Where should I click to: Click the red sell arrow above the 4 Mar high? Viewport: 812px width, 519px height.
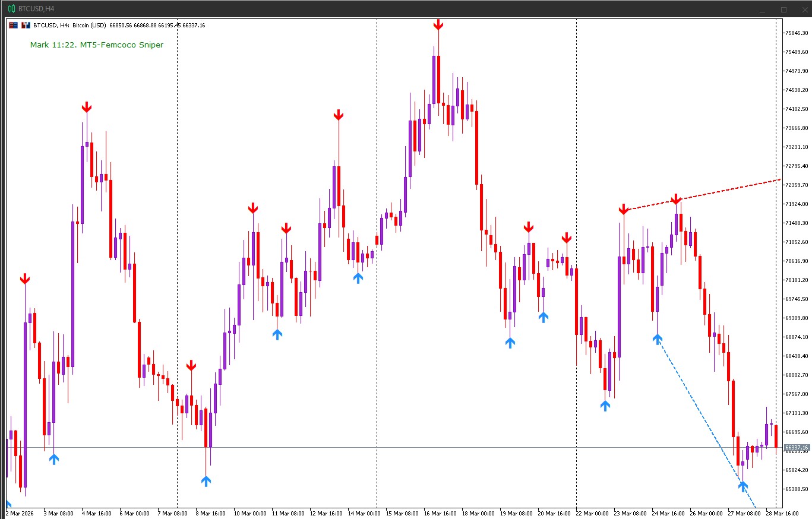point(87,106)
